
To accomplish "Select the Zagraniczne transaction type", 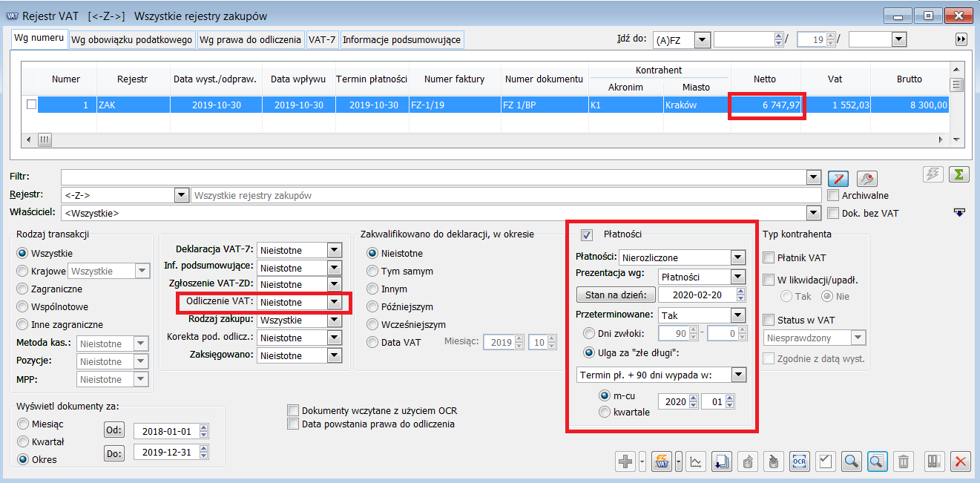I will point(22,289).
